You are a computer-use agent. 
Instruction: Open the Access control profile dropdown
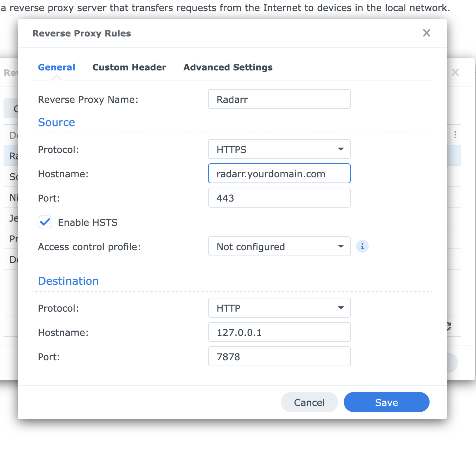[x=279, y=246]
